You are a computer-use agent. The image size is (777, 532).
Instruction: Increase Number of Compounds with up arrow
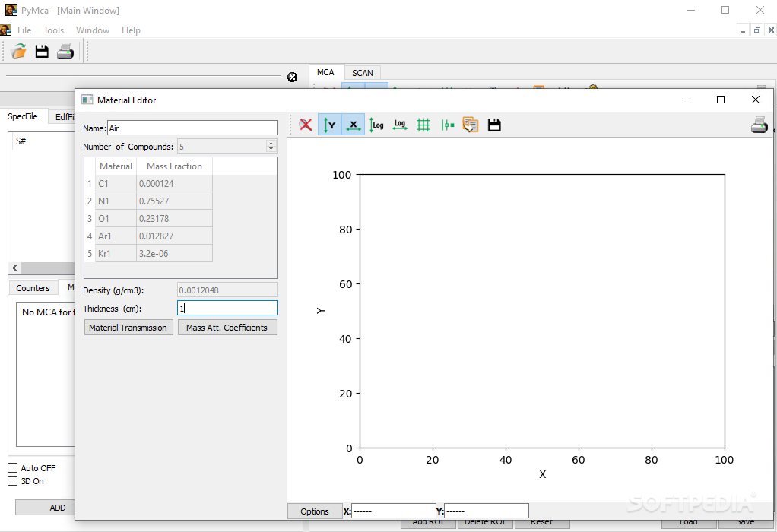pyautogui.click(x=271, y=143)
